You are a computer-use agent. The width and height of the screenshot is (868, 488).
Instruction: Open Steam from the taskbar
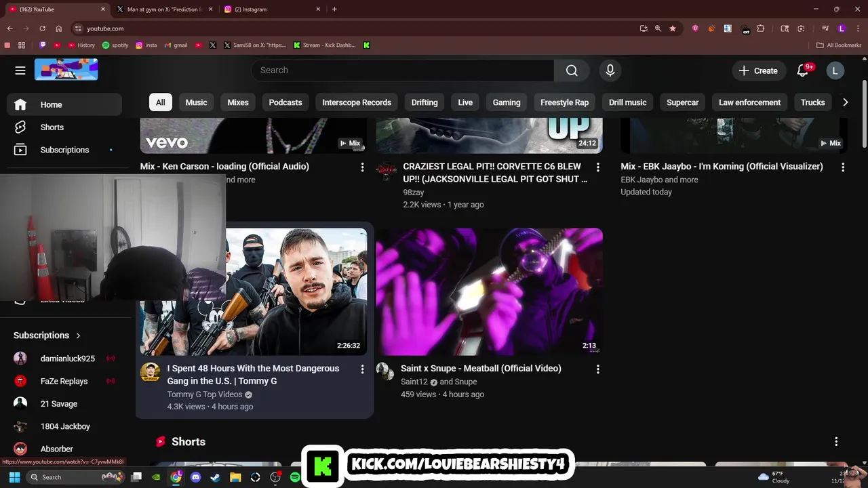(216, 477)
